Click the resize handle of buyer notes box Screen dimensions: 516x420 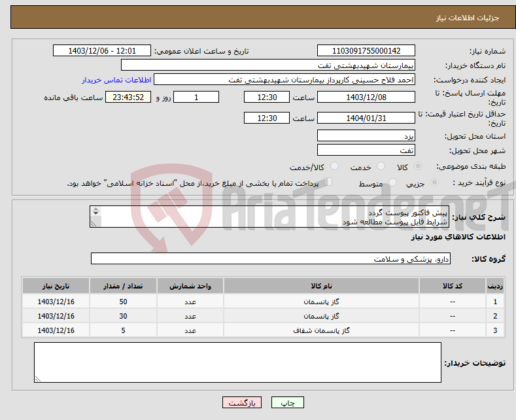(x=38, y=379)
